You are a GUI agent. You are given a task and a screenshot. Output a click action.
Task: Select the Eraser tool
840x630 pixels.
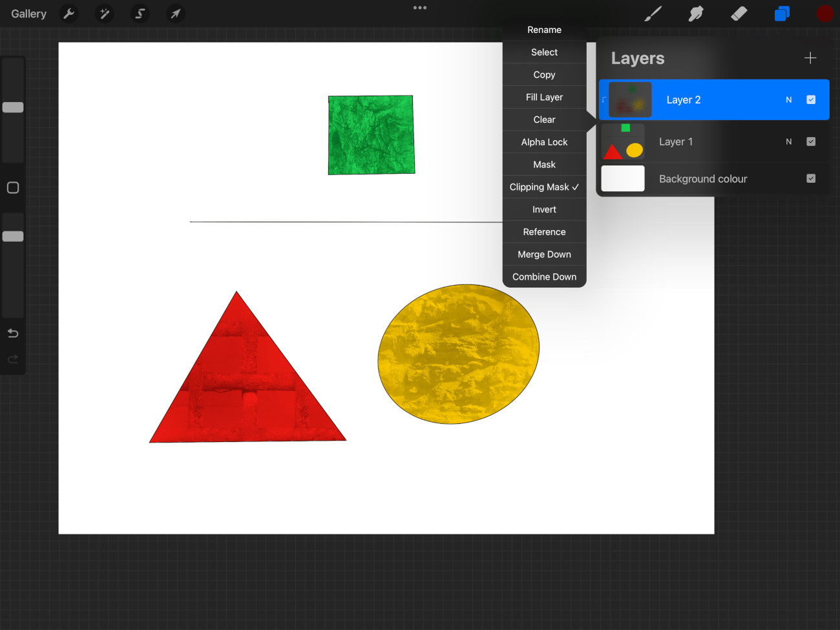pos(739,14)
